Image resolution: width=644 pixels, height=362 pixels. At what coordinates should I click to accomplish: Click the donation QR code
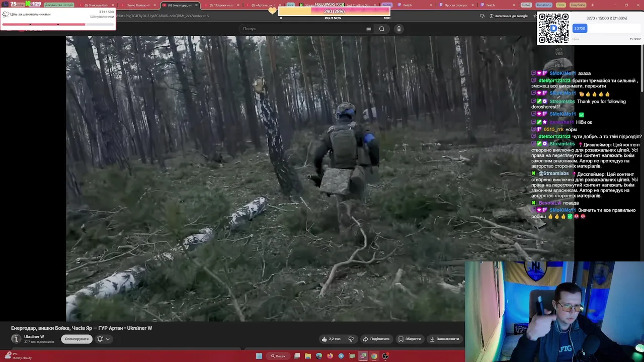click(x=553, y=28)
